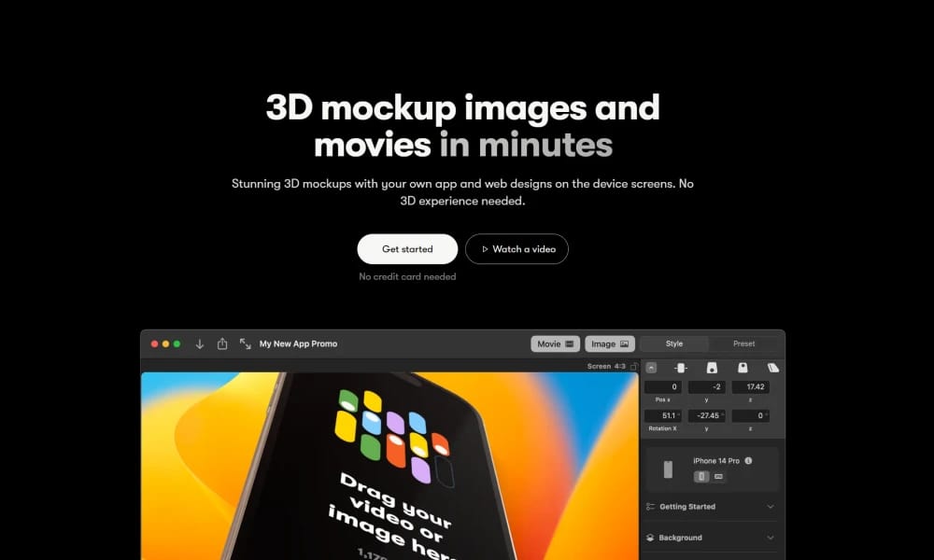Expand the Getting Started section chevron
This screenshot has width=934, height=560.
pyautogui.click(x=771, y=507)
